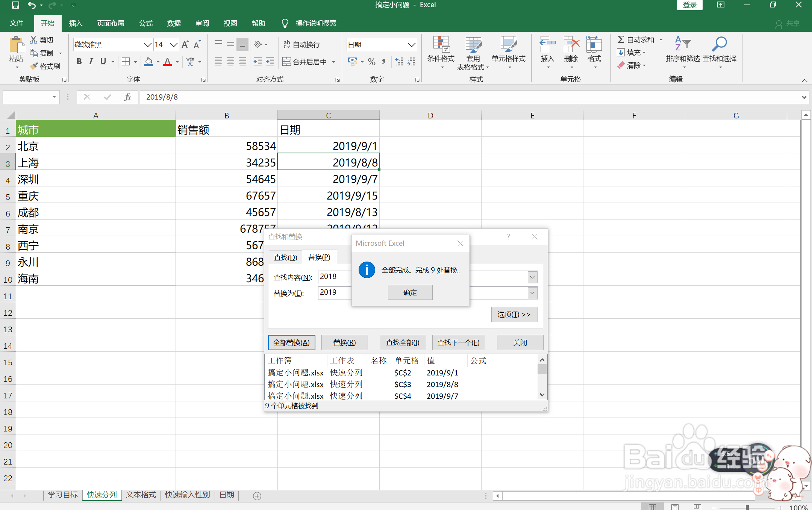Viewport: 812px width, 510px height.
Task: Open the Find what history dropdown
Action: [x=532, y=277]
